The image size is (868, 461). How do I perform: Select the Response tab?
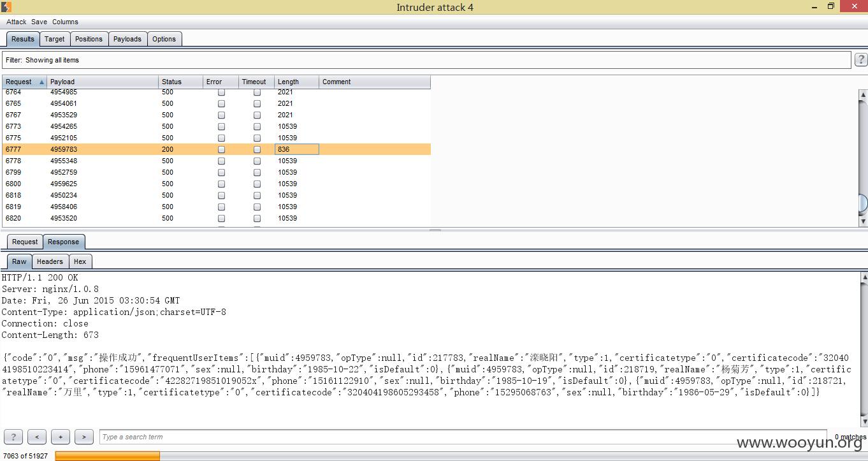click(64, 242)
